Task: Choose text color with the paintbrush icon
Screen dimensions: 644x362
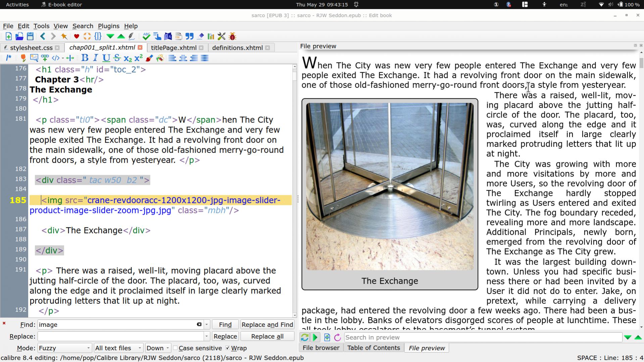Action: pyautogui.click(x=149, y=58)
